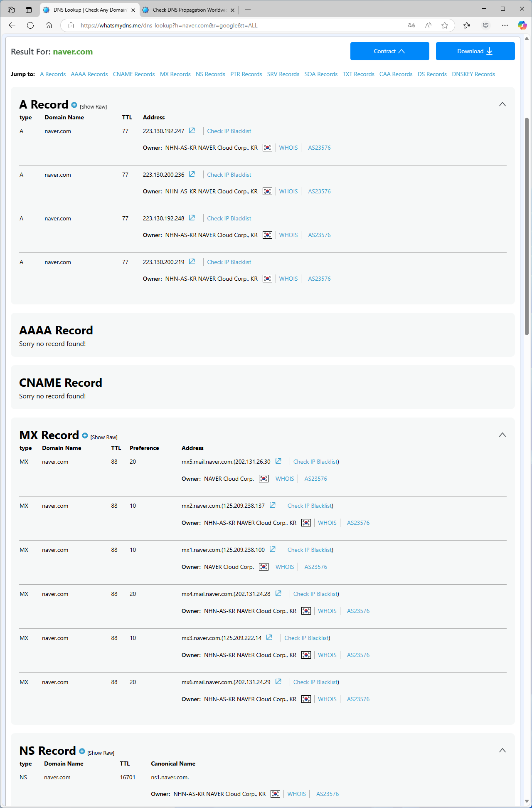The height and width of the screenshot is (808, 532).
Task: Click the browser home icon
Action: pyautogui.click(x=49, y=25)
